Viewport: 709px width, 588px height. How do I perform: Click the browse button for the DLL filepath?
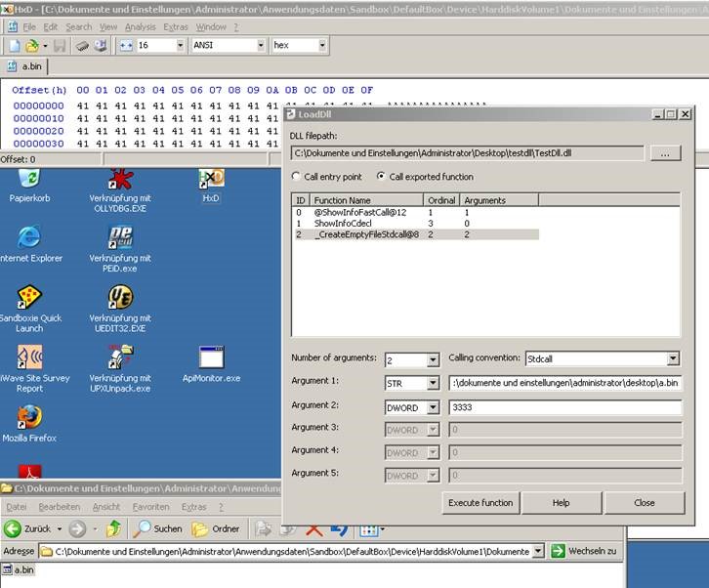(665, 153)
